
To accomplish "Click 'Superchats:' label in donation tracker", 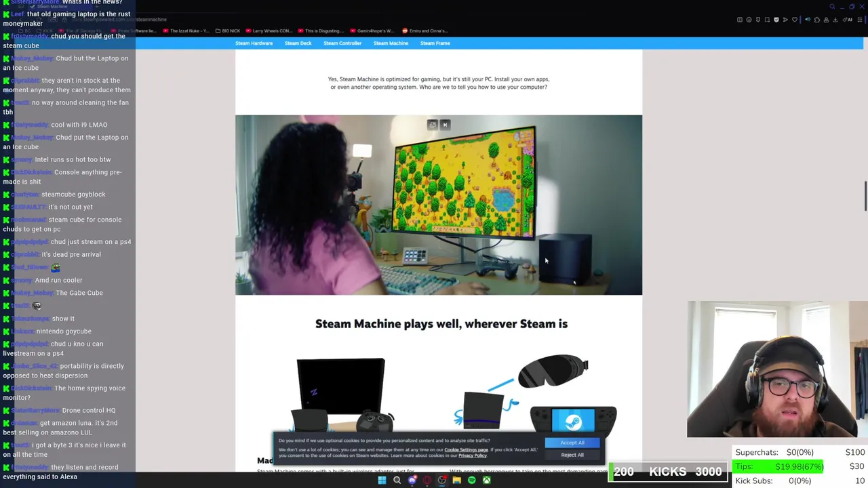I will (x=757, y=452).
